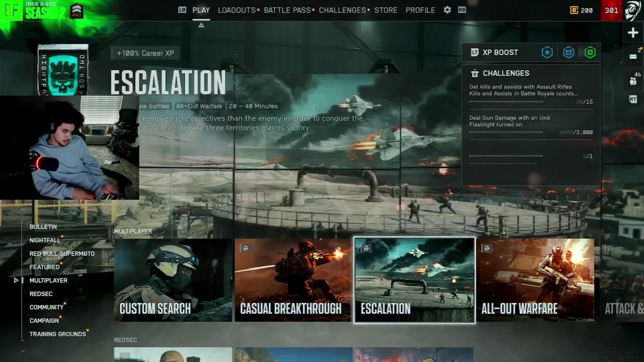Screen dimensions: 644x362
Task: Click the LB bumper icon in top bar
Action: [x=182, y=10]
